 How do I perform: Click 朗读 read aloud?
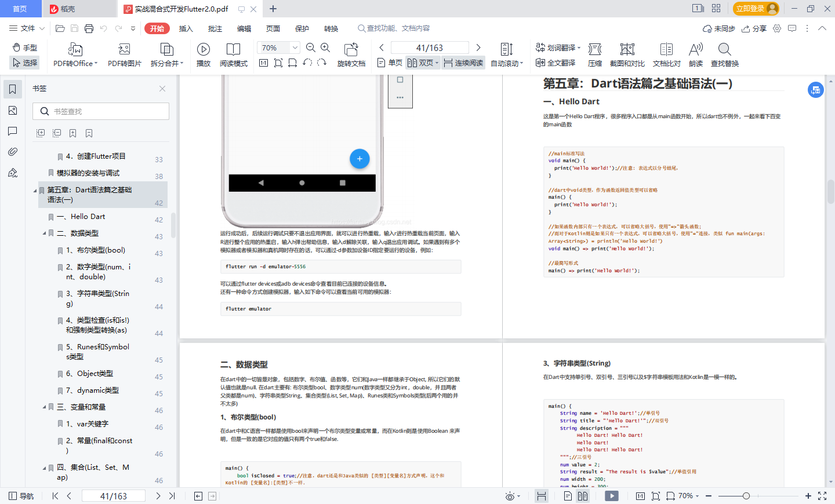click(x=696, y=55)
